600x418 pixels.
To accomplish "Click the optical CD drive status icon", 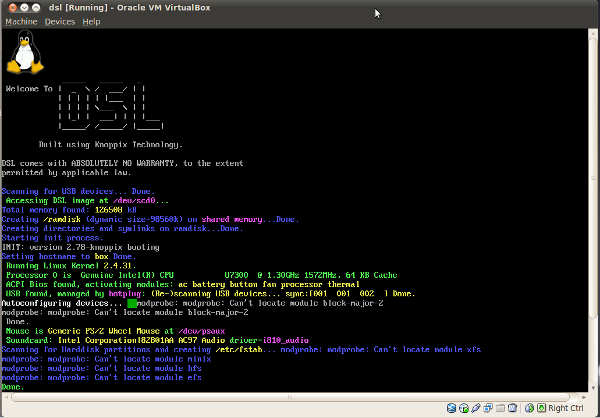I will pyautogui.click(x=464, y=408).
